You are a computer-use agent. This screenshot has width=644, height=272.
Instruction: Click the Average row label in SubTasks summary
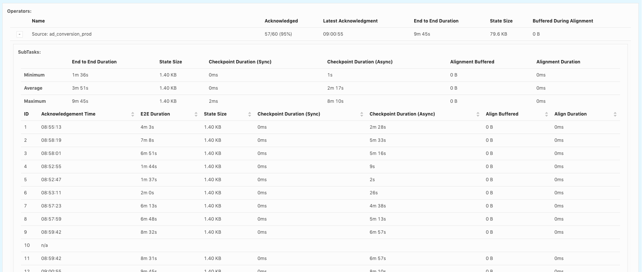coord(33,88)
